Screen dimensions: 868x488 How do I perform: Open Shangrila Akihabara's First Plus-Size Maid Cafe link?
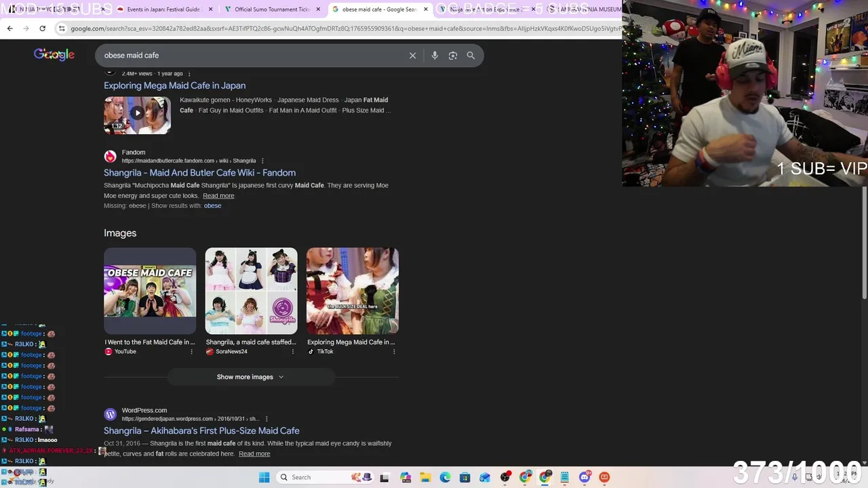(201, 431)
